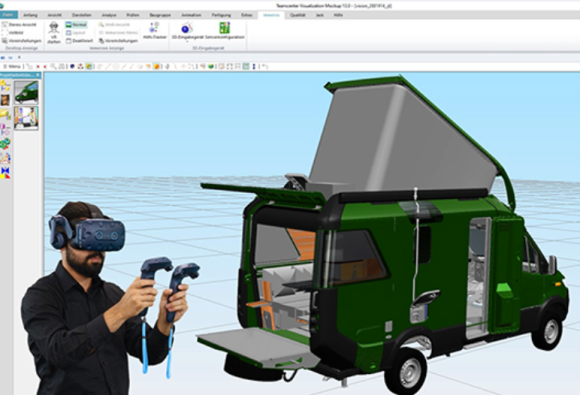Open the Prüfen ribbon tab
Screen dimensions: 580x395
[133, 15]
